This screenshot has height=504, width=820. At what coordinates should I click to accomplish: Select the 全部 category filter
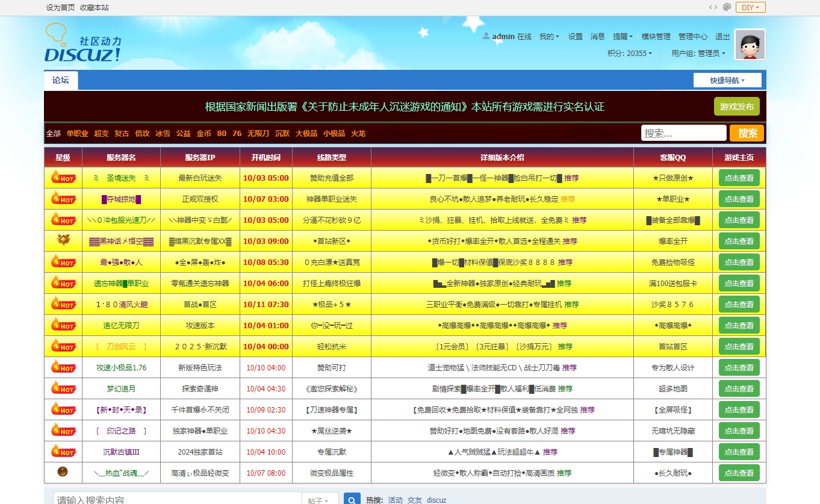coord(54,133)
